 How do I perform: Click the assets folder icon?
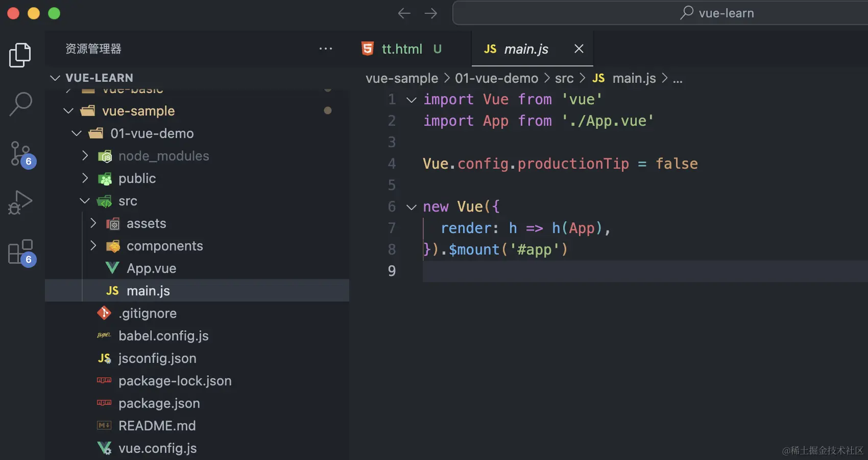coord(113,223)
